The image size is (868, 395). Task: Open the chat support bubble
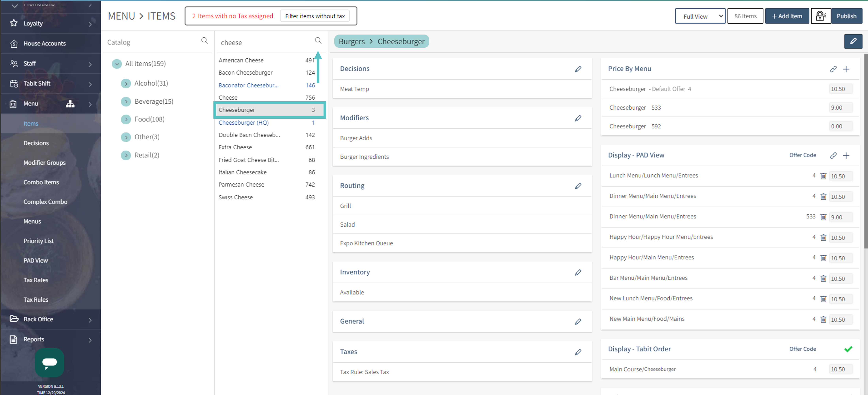point(50,363)
